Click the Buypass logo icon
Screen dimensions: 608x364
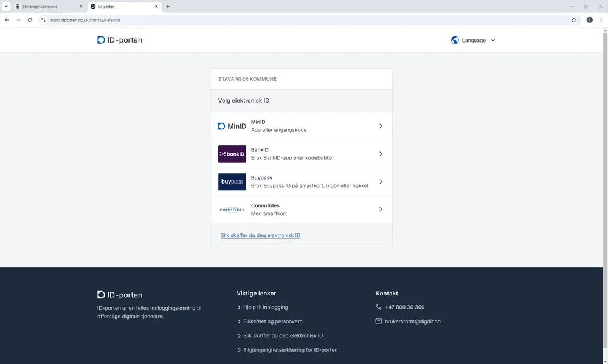point(232,182)
